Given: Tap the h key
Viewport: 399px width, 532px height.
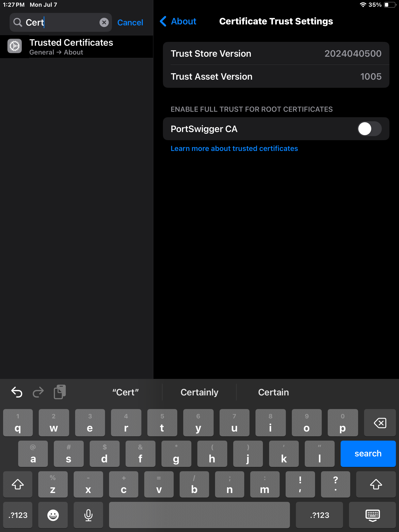Looking at the screenshot, I should (x=212, y=454).
